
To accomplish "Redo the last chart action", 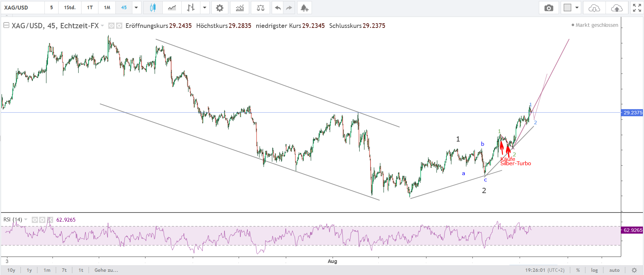I will click(289, 8).
